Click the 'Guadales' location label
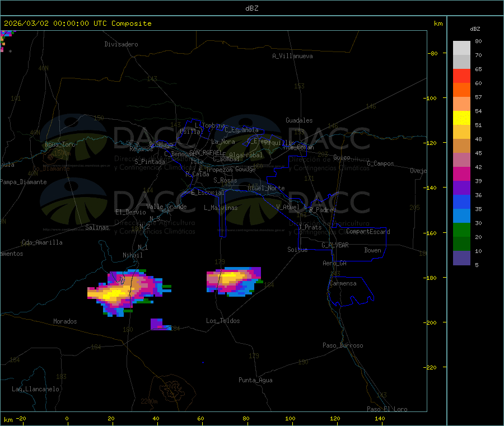The image size is (504, 426). [299, 120]
